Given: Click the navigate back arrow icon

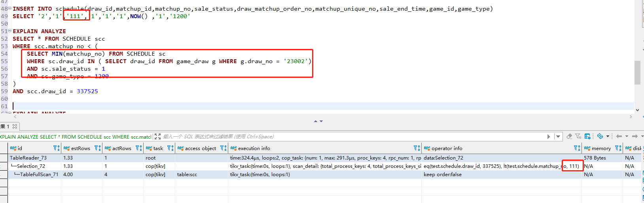Looking at the screenshot, I should pos(619,136).
